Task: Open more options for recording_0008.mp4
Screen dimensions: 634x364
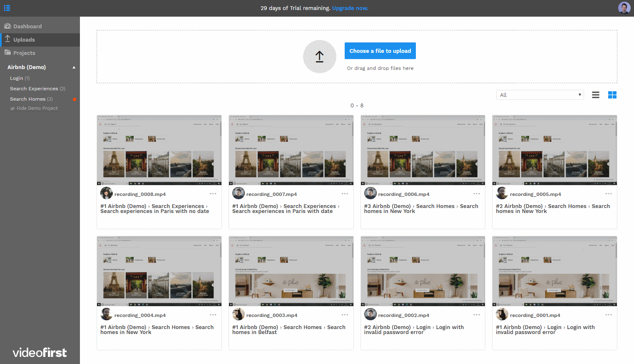Action: point(213,194)
